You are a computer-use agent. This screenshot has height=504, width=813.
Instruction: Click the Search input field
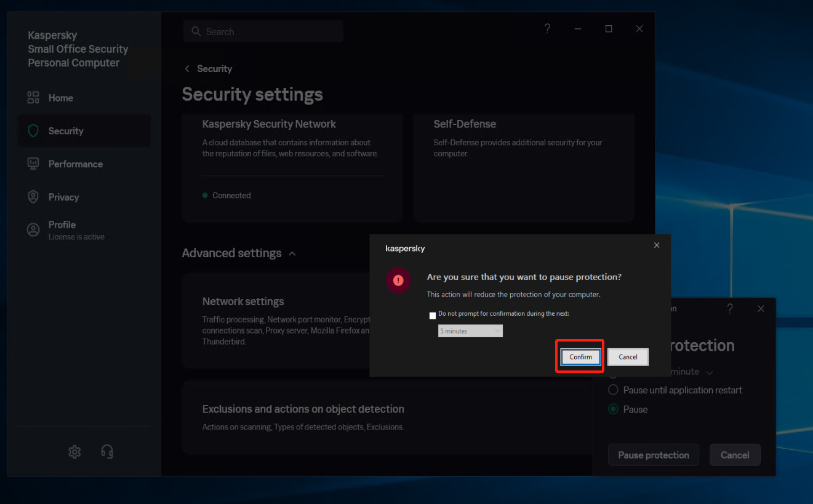263,31
